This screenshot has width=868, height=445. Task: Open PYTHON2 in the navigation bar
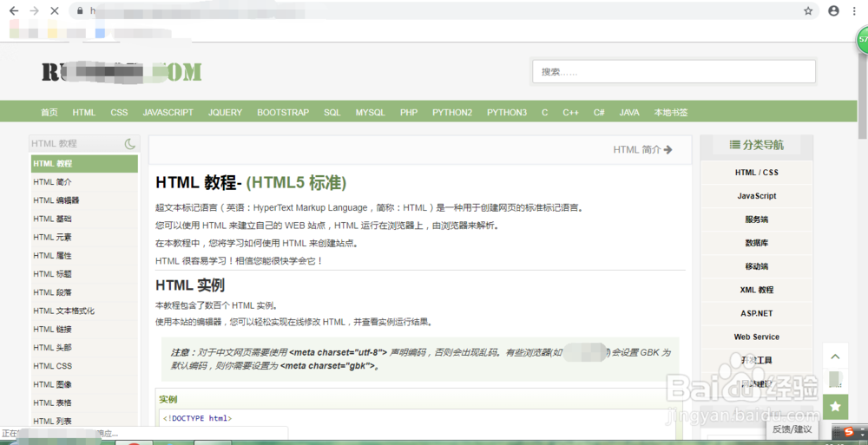coord(452,113)
